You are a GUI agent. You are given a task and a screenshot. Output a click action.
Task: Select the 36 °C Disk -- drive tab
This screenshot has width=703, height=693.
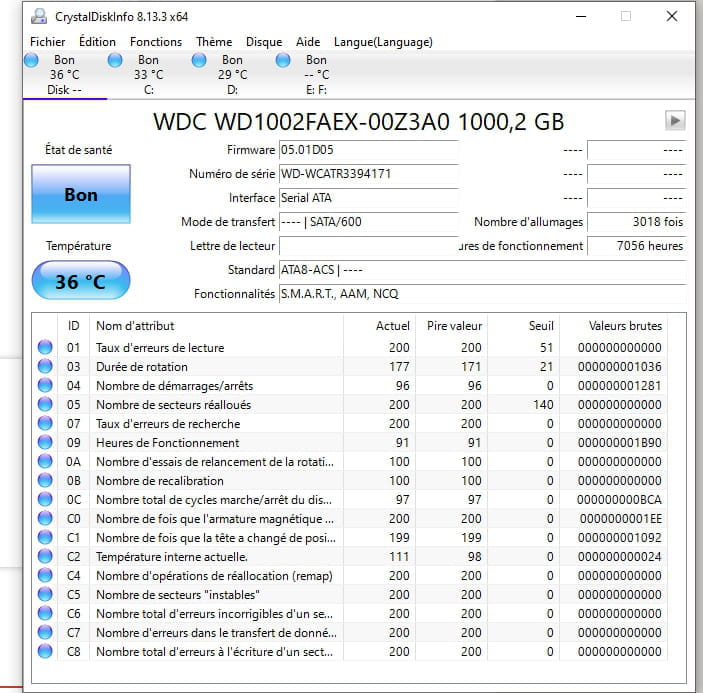(x=65, y=75)
